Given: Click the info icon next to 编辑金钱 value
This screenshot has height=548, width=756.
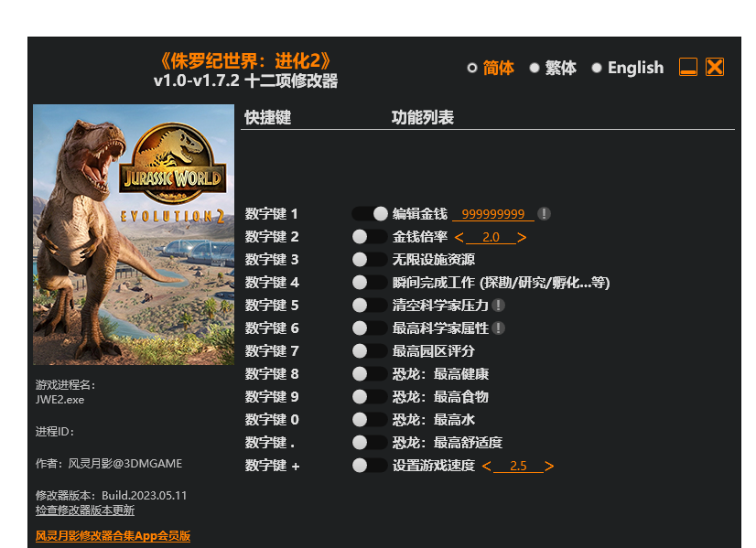Looking at the screenshot, I should pyautogui.click(x=544, y=213).
